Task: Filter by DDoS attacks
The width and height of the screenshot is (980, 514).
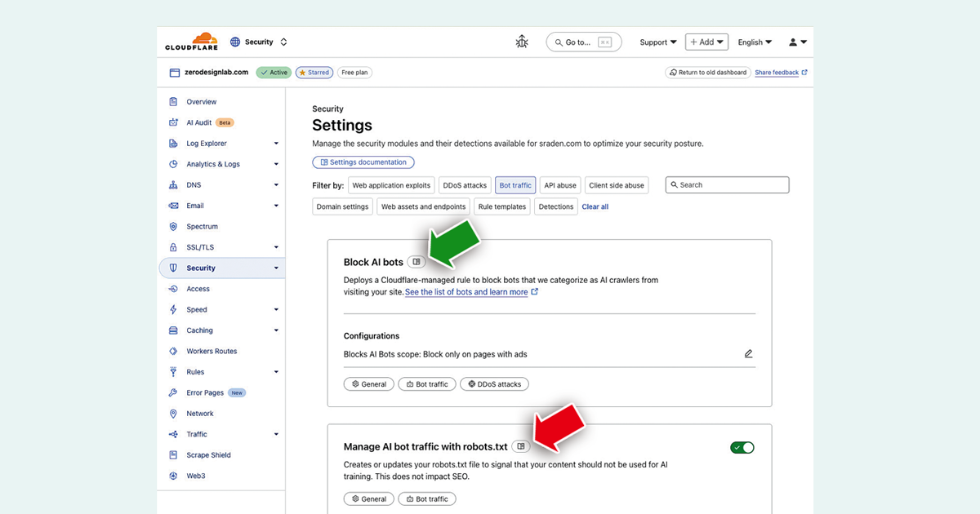Action: click(465, 185)
